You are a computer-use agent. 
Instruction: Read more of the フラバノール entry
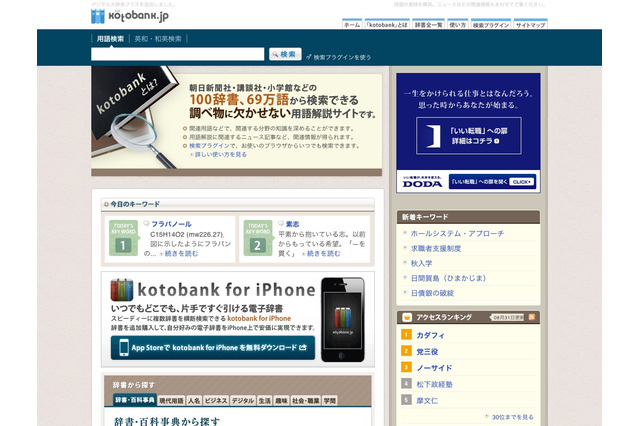[x=179, y=254]
